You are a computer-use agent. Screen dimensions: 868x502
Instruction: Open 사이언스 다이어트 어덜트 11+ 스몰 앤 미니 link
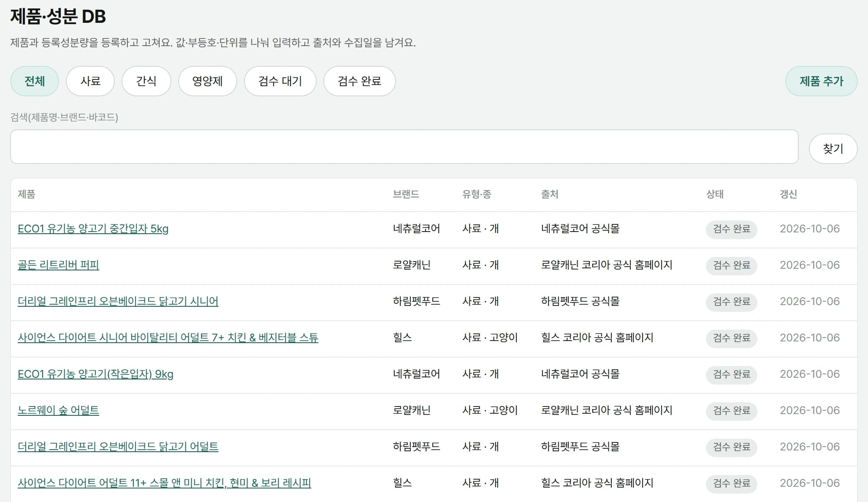tap(164, 483)
